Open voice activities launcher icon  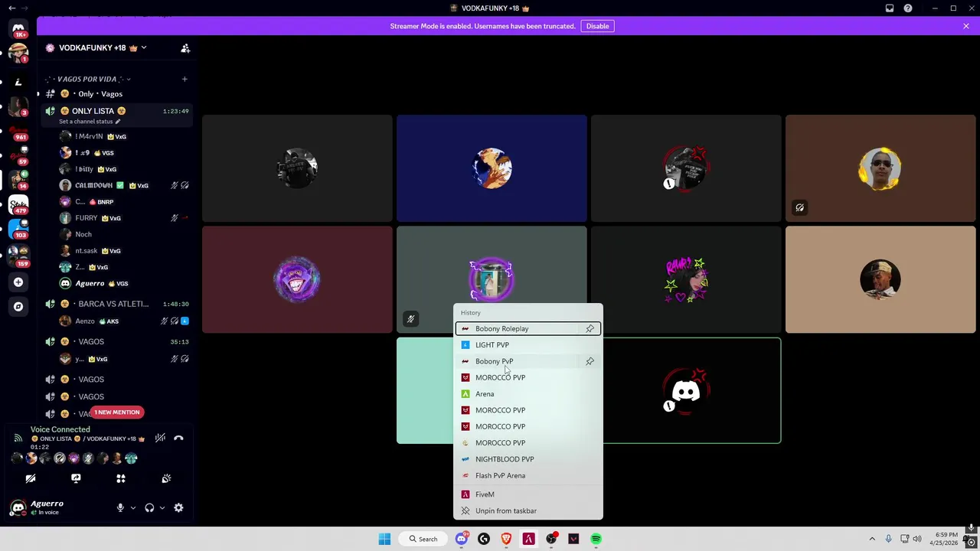121,478
